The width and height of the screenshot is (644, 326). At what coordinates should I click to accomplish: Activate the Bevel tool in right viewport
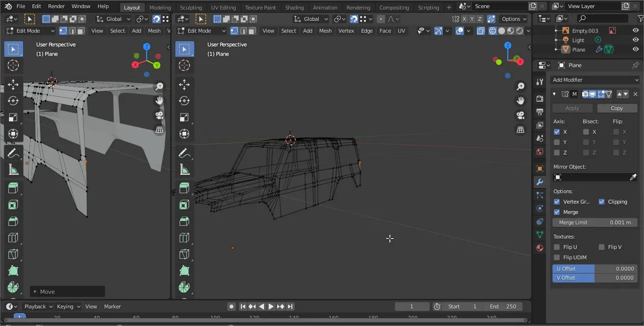point(184,222)
